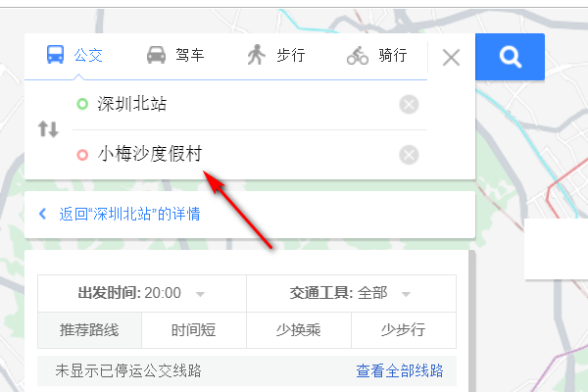Click the blue search magnifier button
The image size is (588, 392).
pyautogui.click(x=510, y=57)
